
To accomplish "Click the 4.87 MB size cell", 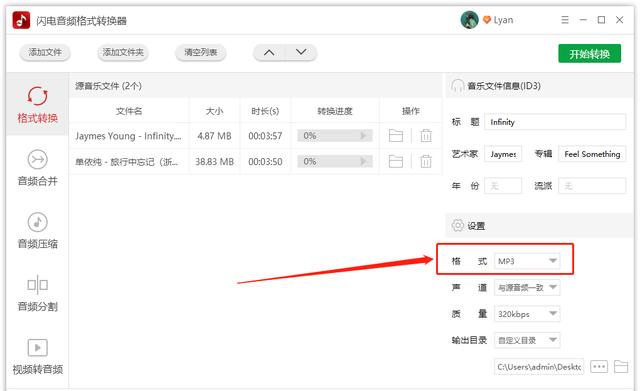I will pyautogui.click(x=214, y=136).
